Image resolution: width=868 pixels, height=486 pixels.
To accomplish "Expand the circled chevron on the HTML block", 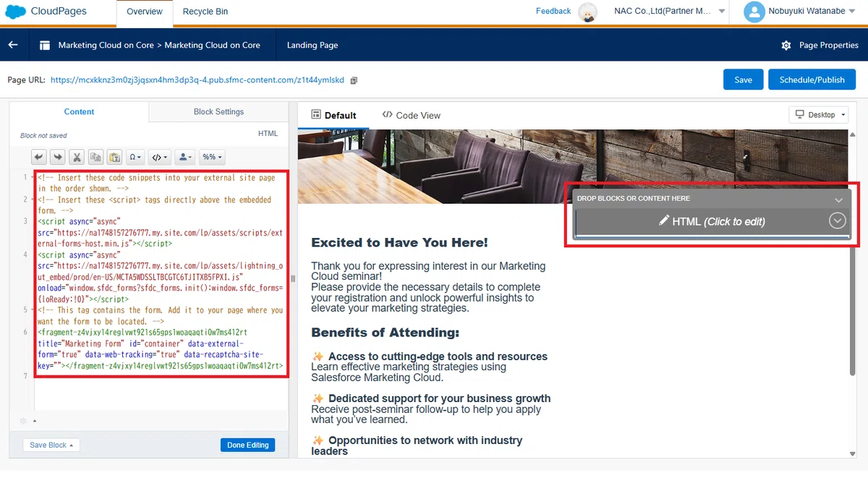I will point(838,221).
